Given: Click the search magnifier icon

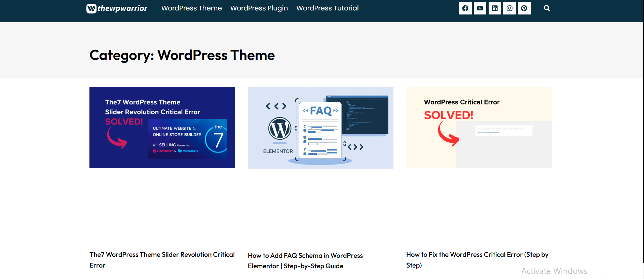Looking at the screenshot, I should coord(547,8).
